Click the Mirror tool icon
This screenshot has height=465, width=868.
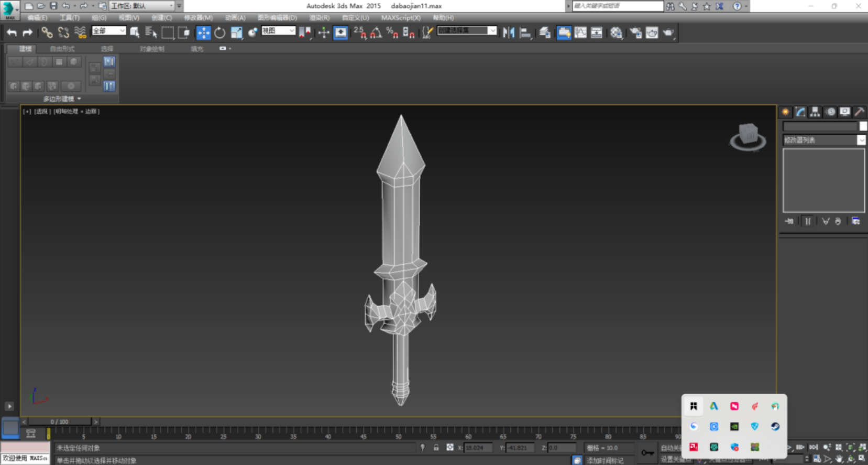pyautogui.click(x=508, y=33)
